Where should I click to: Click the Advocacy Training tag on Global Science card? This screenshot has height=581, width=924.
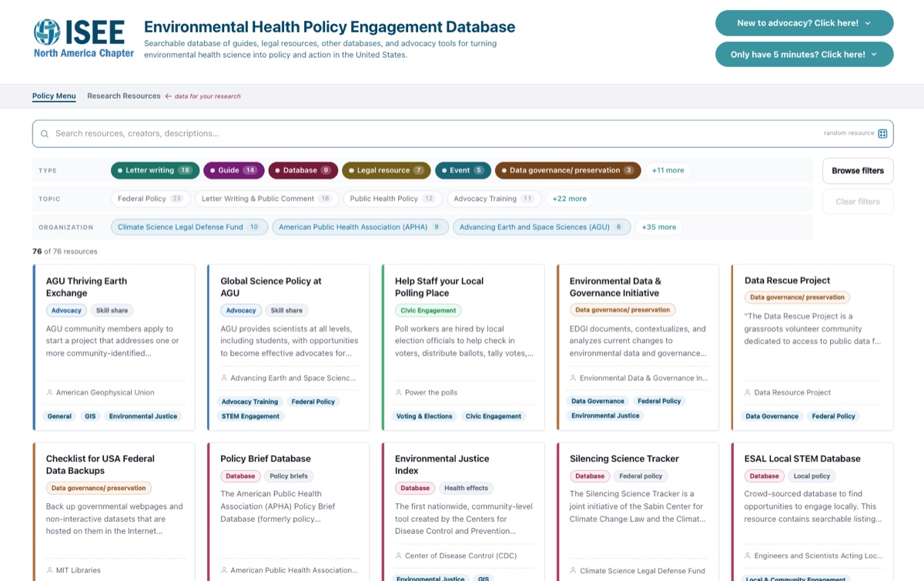pyautogui.click(x=249, y=401)
